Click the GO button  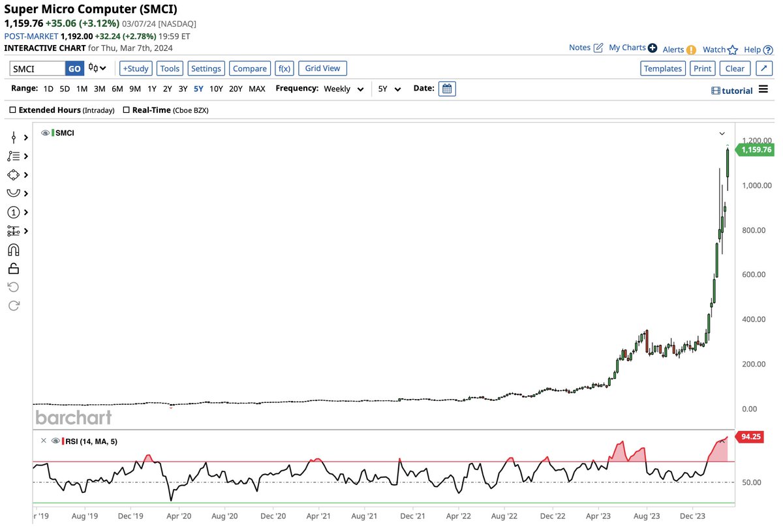tap(74, 68)
